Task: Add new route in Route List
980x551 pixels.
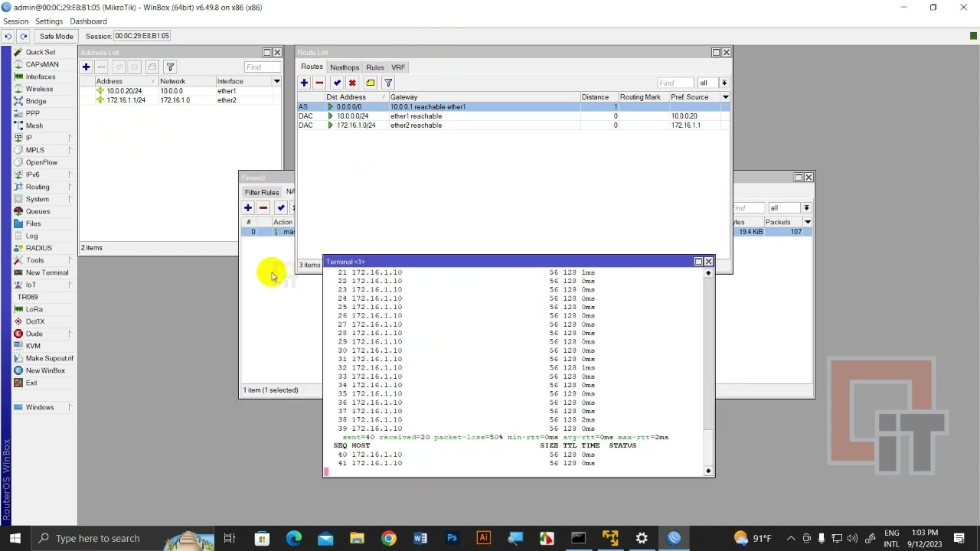Action: pos(304,83)
